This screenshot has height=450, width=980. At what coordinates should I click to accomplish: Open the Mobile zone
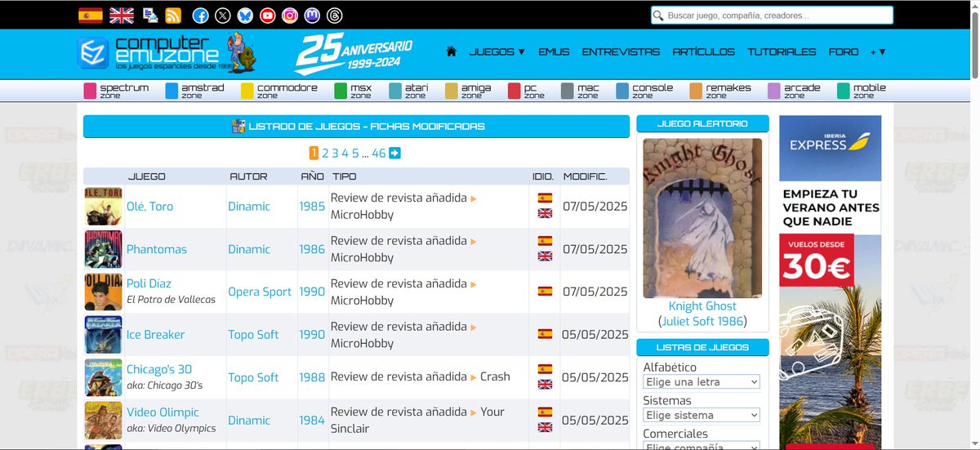pos(862,91)
